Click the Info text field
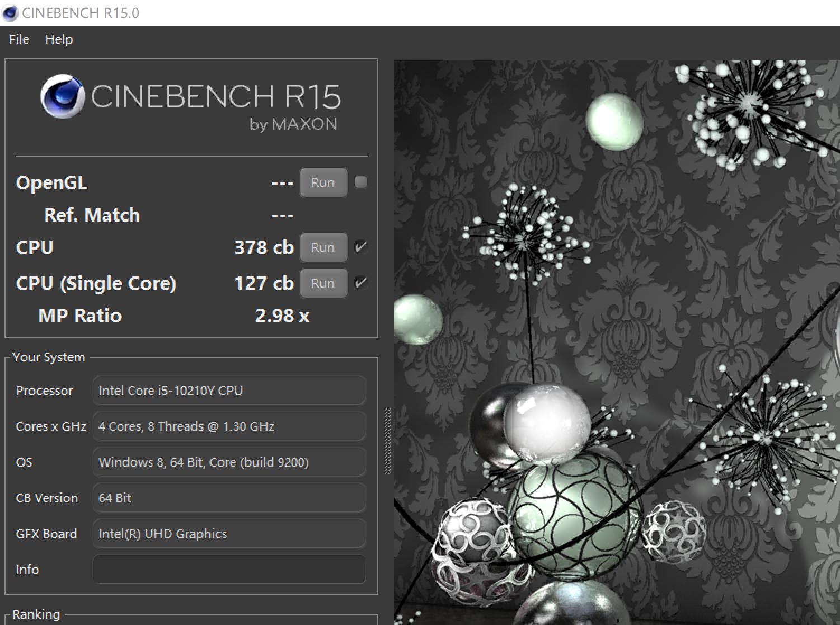840x625 pixels. (229, 570)
